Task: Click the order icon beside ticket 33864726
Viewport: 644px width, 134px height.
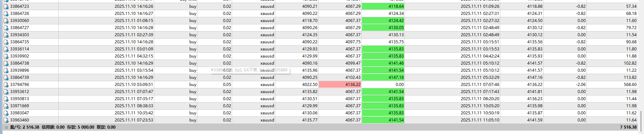Action: (x=6, y=14)
